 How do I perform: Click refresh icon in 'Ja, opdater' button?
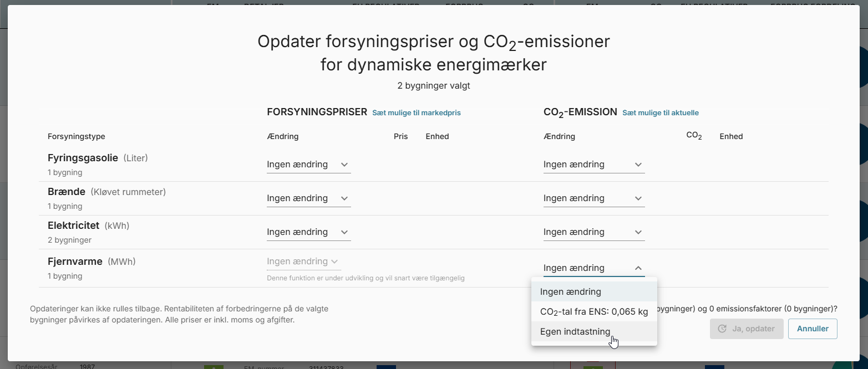722,329
